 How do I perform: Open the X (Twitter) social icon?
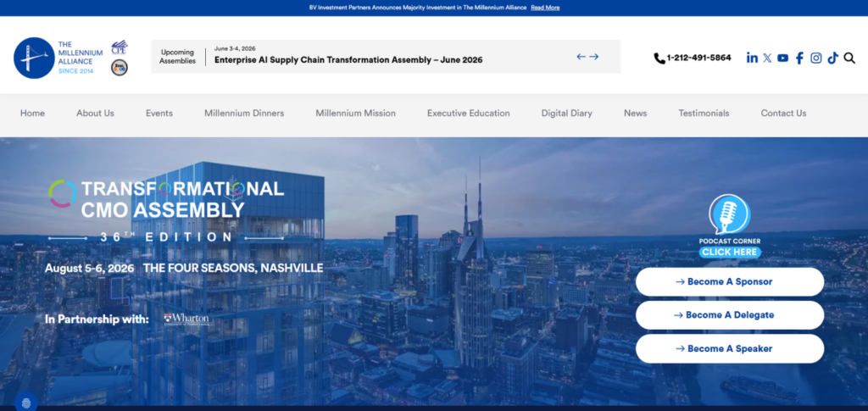point(766,58)
